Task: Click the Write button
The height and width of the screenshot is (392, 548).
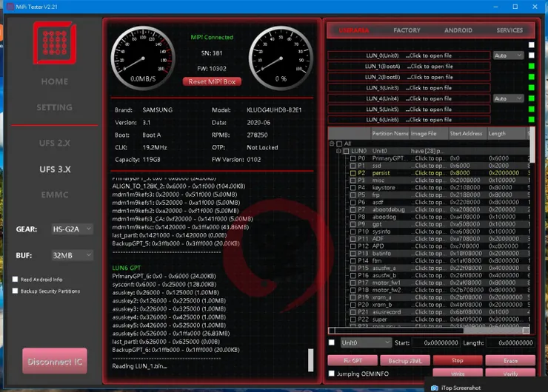Action: [x=458, y=374]
